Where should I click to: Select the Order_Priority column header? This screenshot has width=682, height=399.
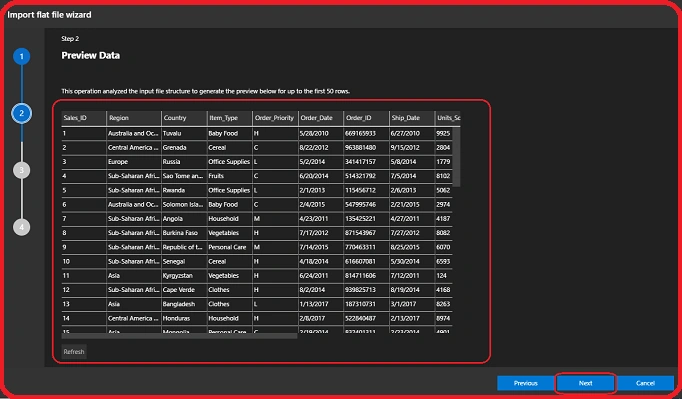point(275,118)
